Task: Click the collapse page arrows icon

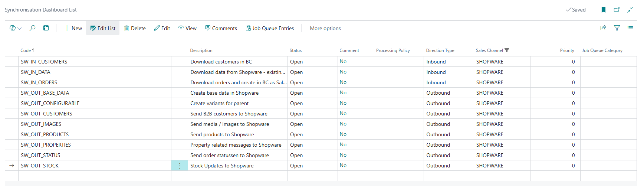Action: tap(630, 10)
